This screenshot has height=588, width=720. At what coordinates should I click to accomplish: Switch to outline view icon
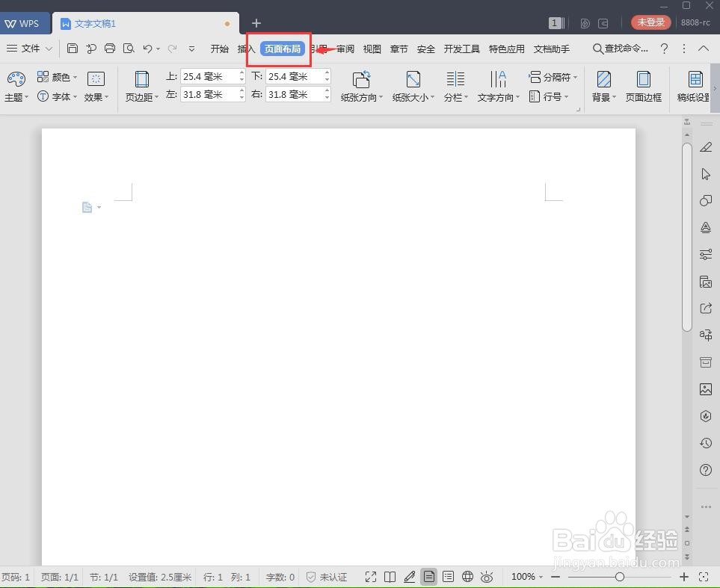448,577
